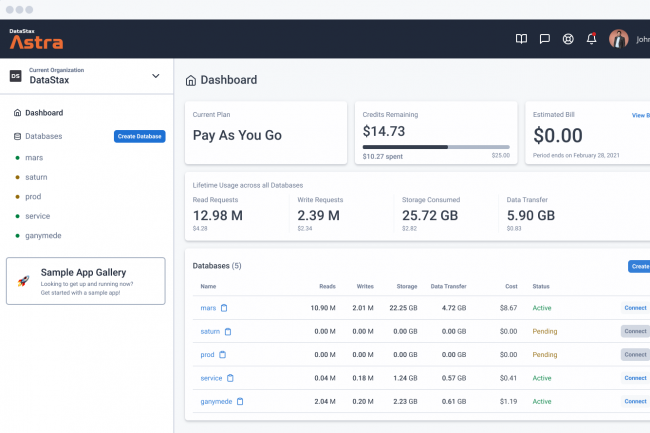The image size is (650, 433).
Task: Click the Create button above the databases table
Action: (639, 266)
